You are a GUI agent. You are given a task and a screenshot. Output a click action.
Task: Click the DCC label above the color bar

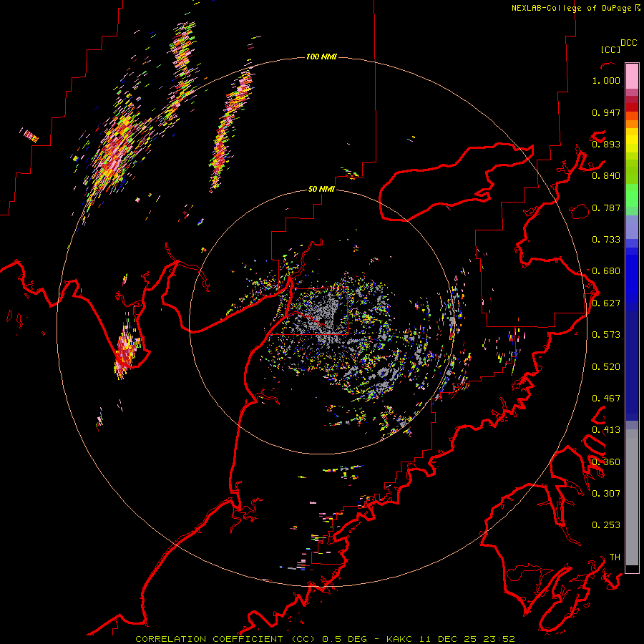click(629, 43)
